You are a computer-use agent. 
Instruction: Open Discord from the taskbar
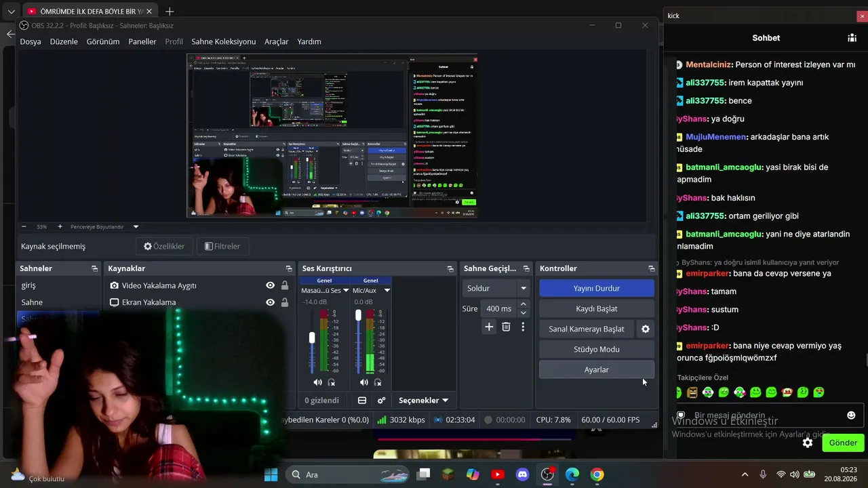point(523,474)
